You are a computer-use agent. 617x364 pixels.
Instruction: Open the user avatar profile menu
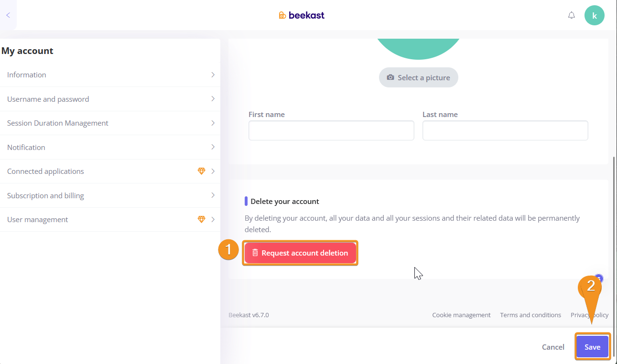tap(594, 15)
